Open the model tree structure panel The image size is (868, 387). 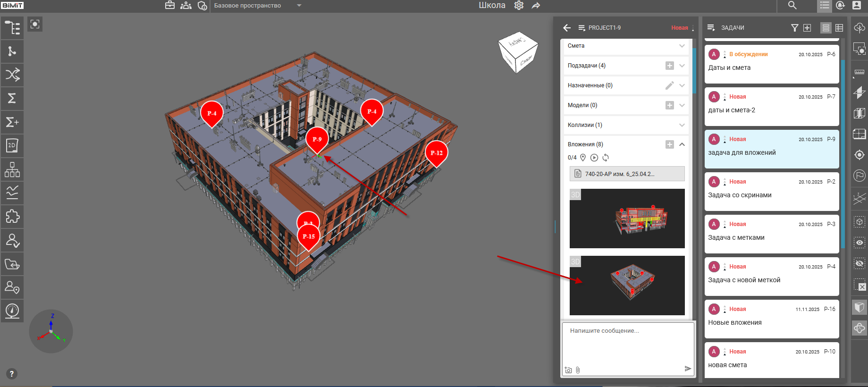(x=12, y=27)
